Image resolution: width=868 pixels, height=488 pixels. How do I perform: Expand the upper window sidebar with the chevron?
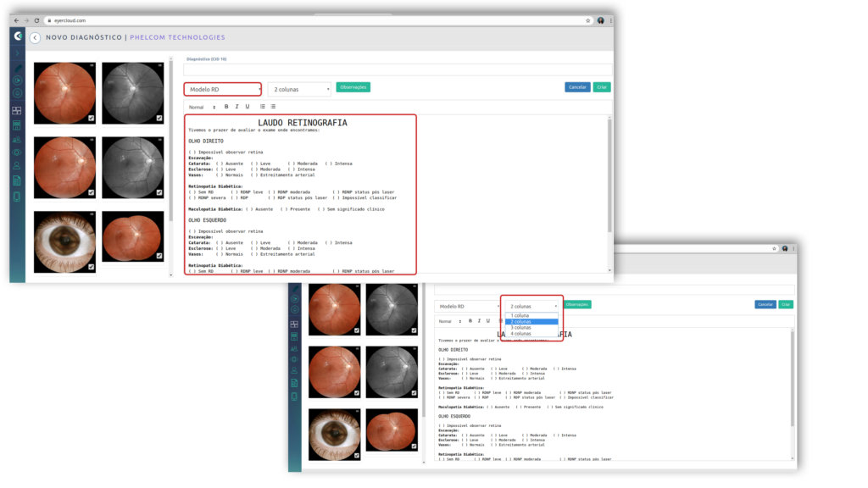17,53
